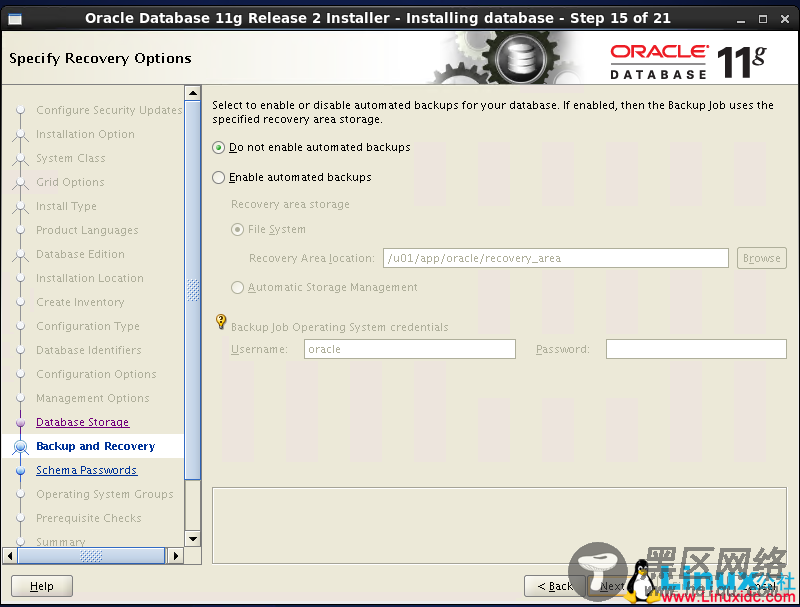
Task: Click the Installation Option step
Action: pos(85,134)
